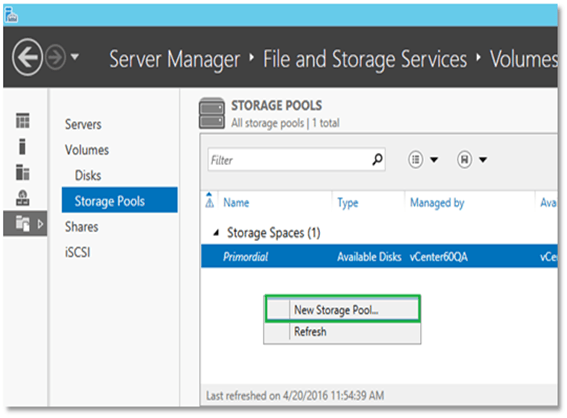567x418 pixels.
Task: Click the forward navigation arrow button
Action: (56, 57)
